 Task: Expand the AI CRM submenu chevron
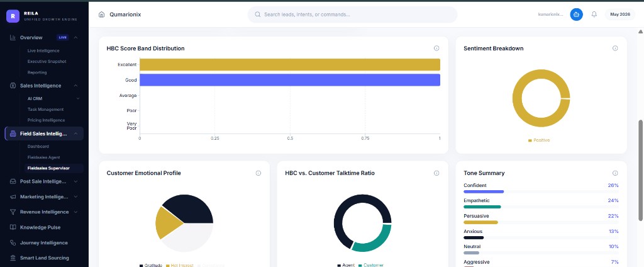coord(78,99)
